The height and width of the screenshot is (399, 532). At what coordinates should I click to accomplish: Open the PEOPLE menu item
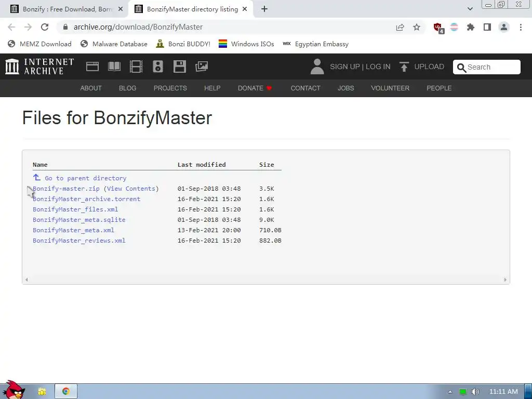439,88
